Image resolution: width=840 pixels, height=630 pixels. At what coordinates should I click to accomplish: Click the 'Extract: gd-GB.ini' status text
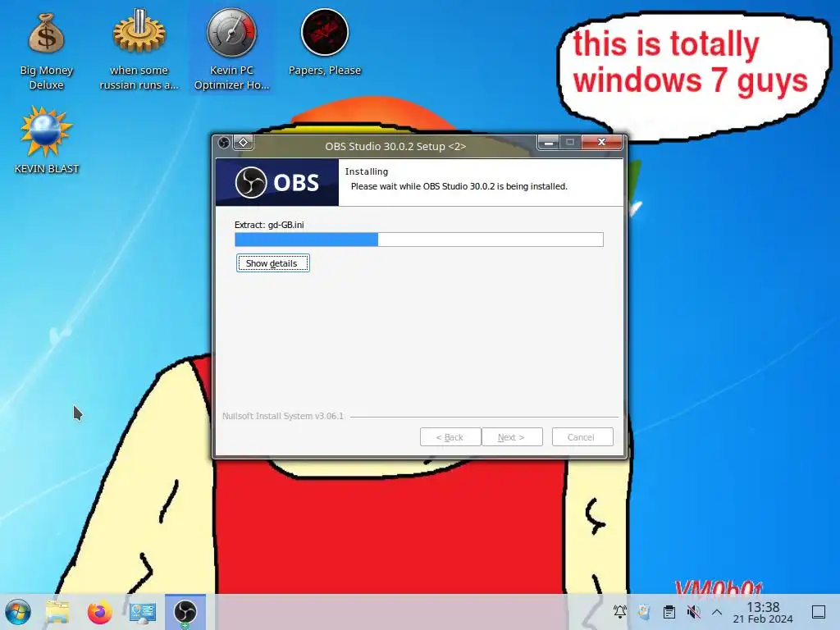(269, 225)
